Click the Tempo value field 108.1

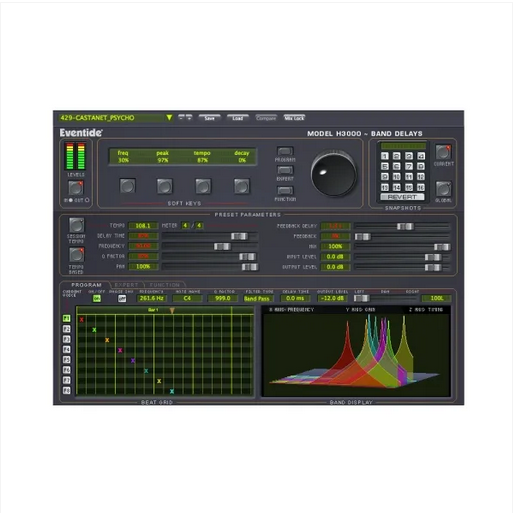pos(143,226)
